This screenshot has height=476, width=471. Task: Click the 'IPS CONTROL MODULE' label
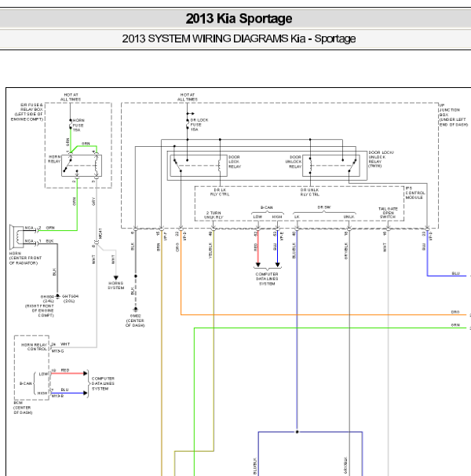pos(415,192)
